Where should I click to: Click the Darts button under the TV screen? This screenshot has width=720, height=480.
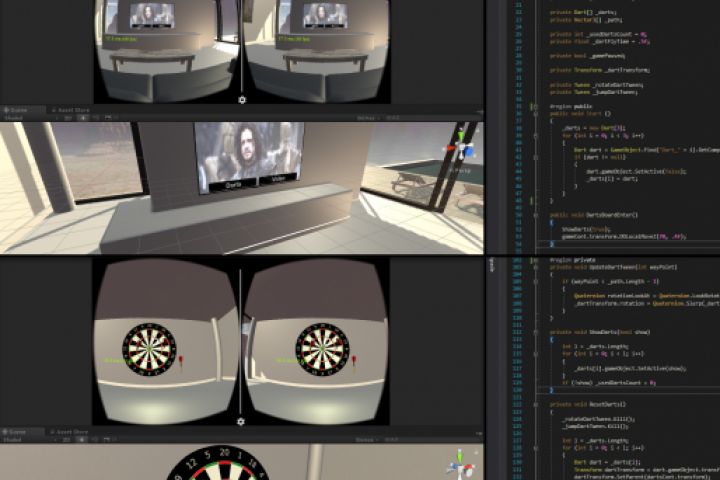pyautogui.click(x=233, y=185)
